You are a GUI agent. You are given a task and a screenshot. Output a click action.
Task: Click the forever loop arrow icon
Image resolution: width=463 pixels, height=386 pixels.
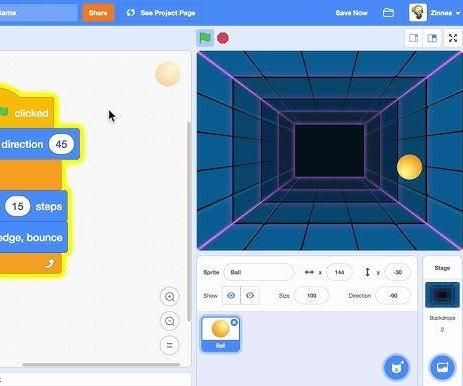pos(49,264)
